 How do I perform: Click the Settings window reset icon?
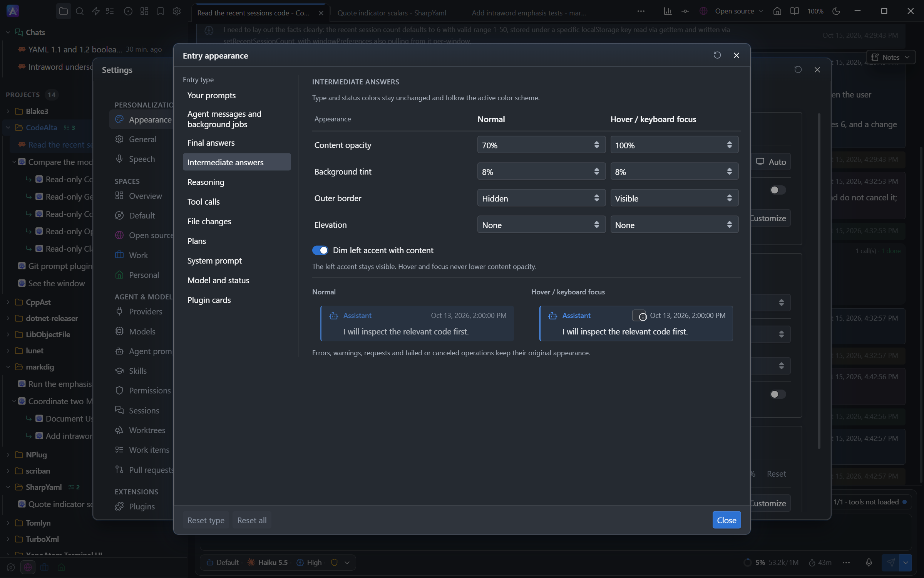tap(798, 69)
